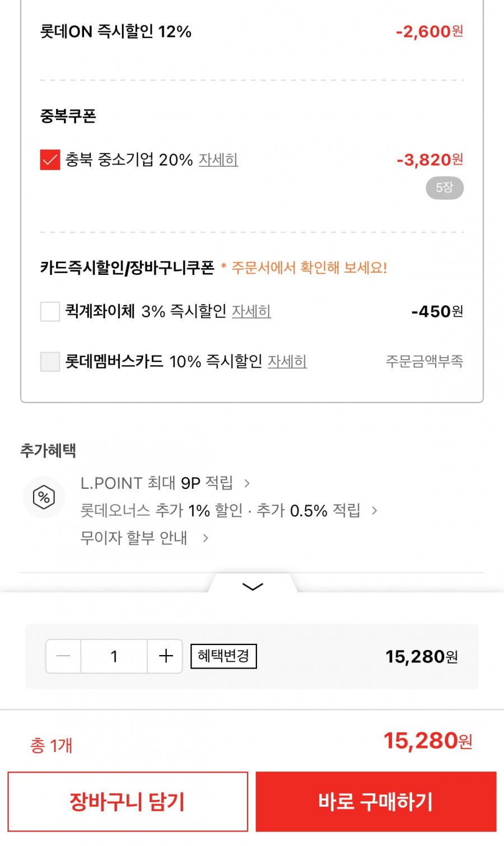Expand L.POINT 최대 9P 적립 chevron
Screen dimensions: 504x846
click(247, 483)
